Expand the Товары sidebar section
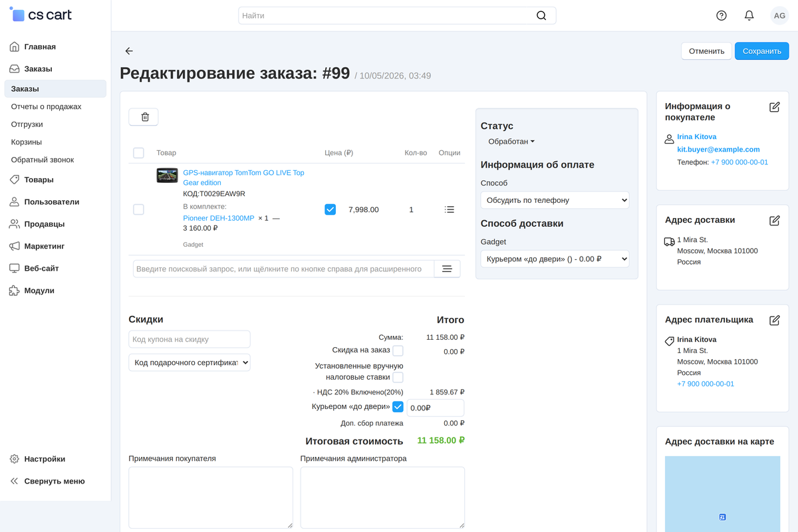The image size is (798, 532). pos(39,180)
